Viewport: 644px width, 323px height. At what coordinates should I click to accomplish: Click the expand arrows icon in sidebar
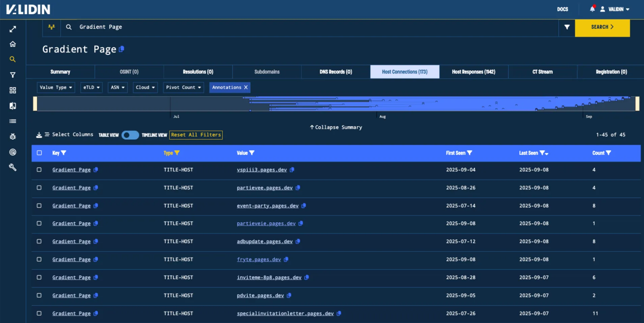coord(13,29)
